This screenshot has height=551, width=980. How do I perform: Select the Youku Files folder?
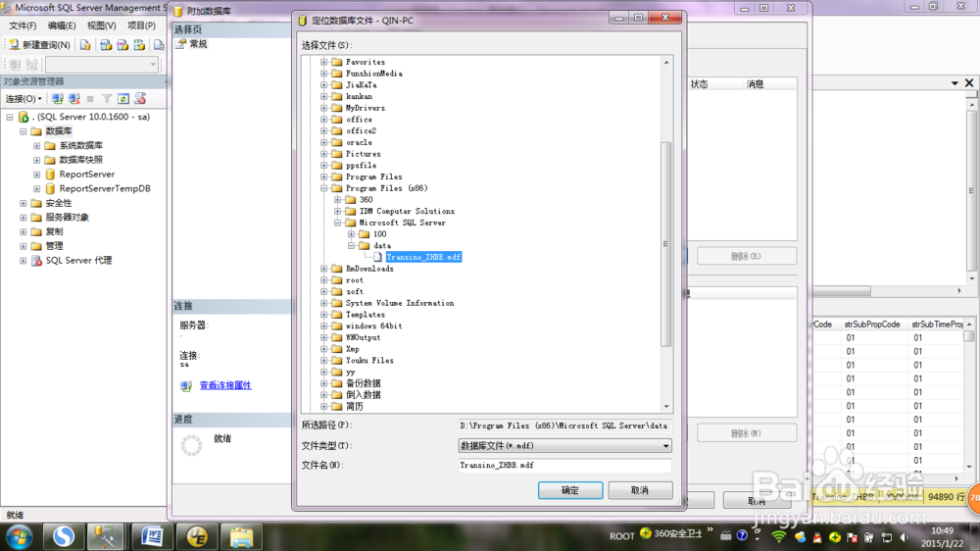click(x=369, y=361)
